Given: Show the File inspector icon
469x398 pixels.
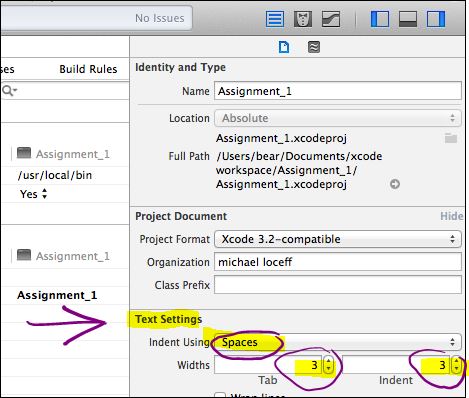Looking at the screenshot, I should point(284,47).
